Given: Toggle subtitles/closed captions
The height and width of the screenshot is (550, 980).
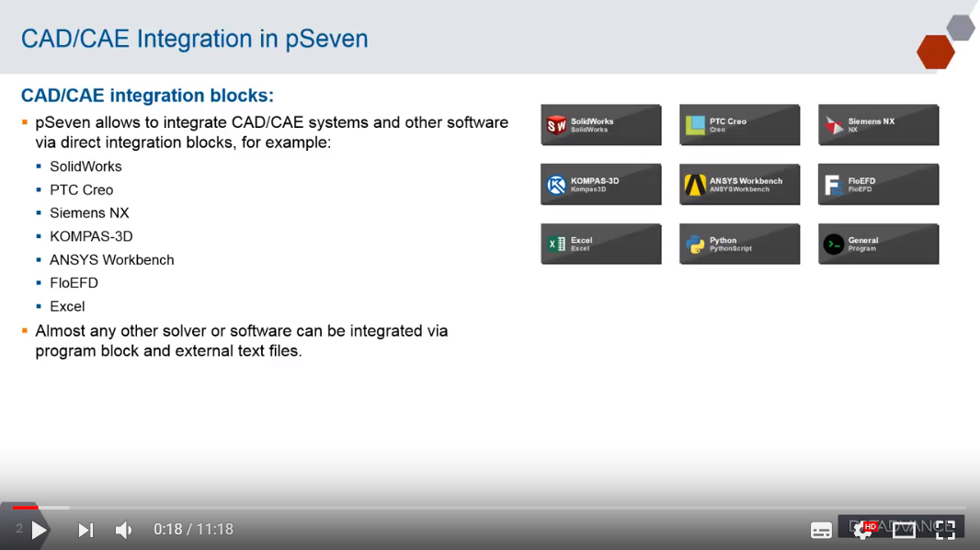Looking at the screenshot, I should tap(821, 530).
